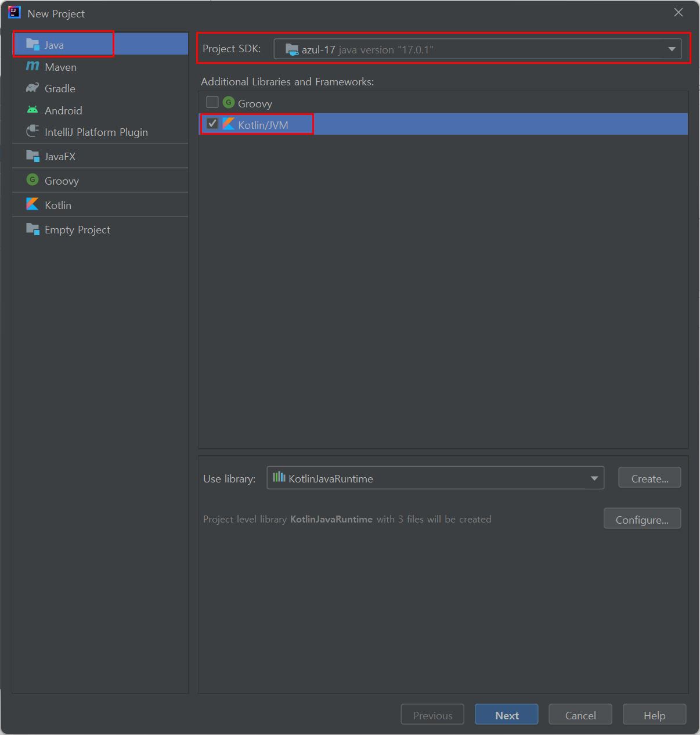Screen dimensions: 700x735
Task: Select Java project type in list
Action: point(55,45)
